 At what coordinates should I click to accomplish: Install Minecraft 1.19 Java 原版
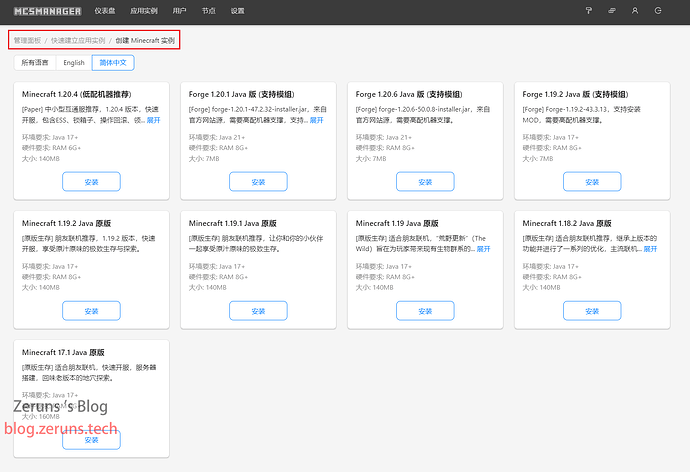click(x=425, y=311)
